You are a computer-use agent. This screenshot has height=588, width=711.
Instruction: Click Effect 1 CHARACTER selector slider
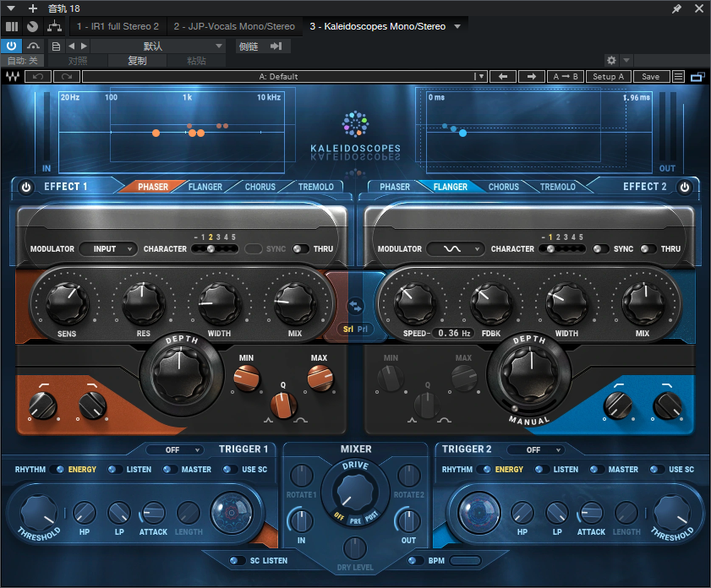pos(215,248)
